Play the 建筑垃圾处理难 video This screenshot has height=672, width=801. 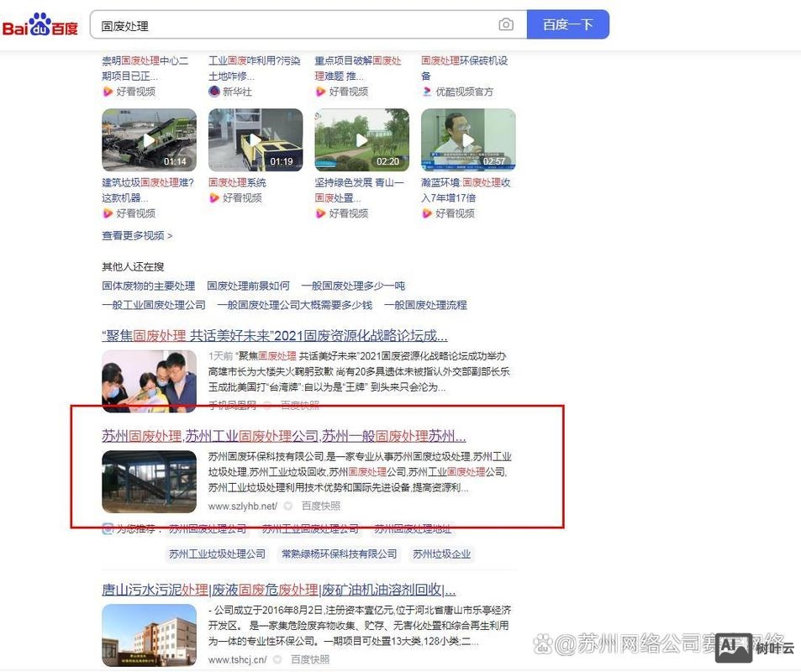(149, 139)
